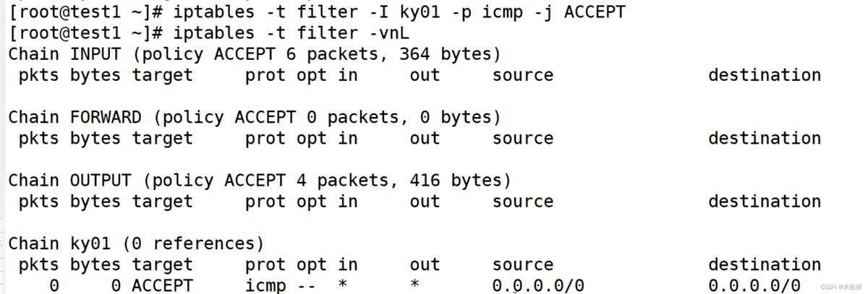Click 'prot' column header under ky01 chain
The width and height of the screenshot is (868, 294).
265,264
